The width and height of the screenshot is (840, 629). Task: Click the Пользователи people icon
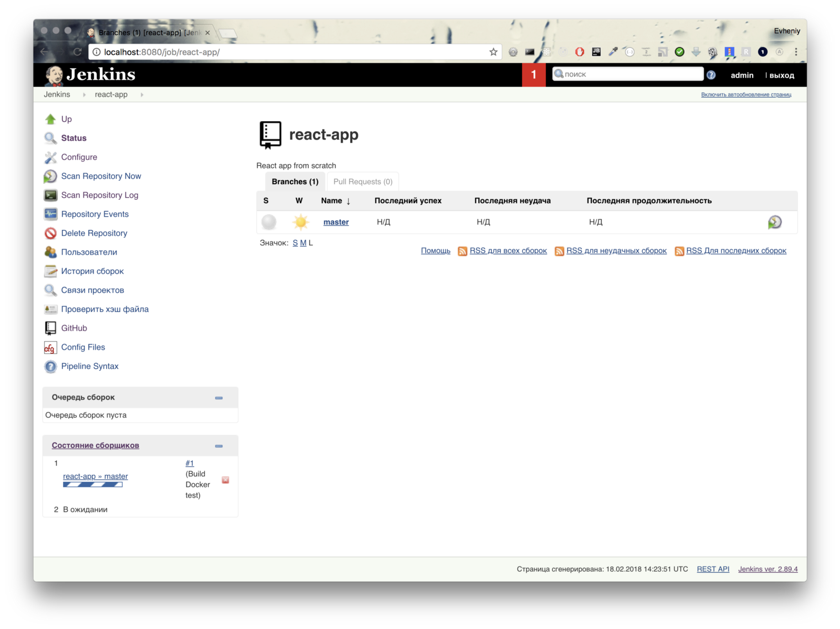(x=50, y=252)
